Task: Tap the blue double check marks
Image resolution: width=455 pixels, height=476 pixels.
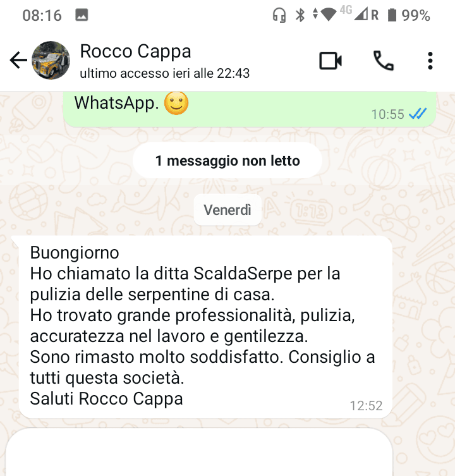Action: tap(418, 114)
